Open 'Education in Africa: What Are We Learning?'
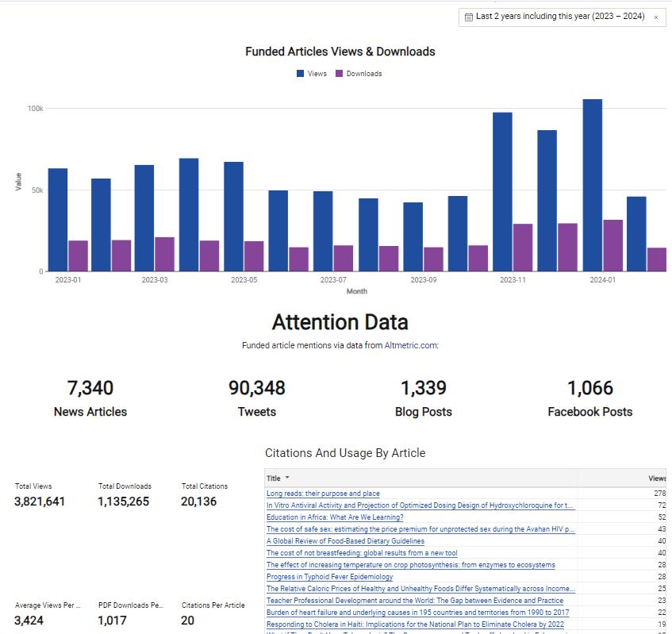This screenshot has width=672, height=634. pos(335,517)
